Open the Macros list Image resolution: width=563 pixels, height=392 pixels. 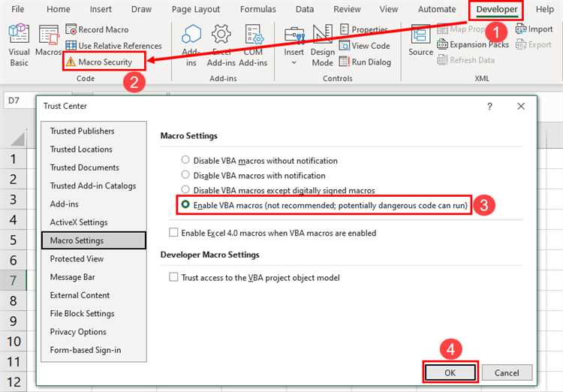(49, 41)
